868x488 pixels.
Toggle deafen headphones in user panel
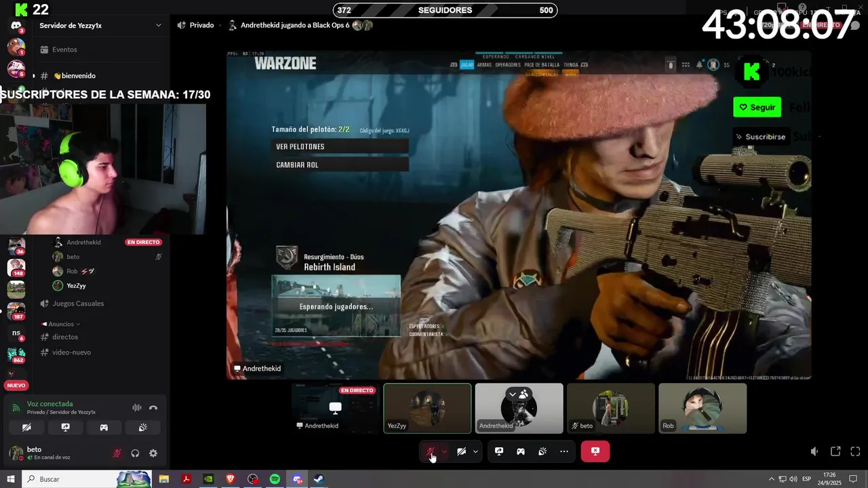point(135,453)
